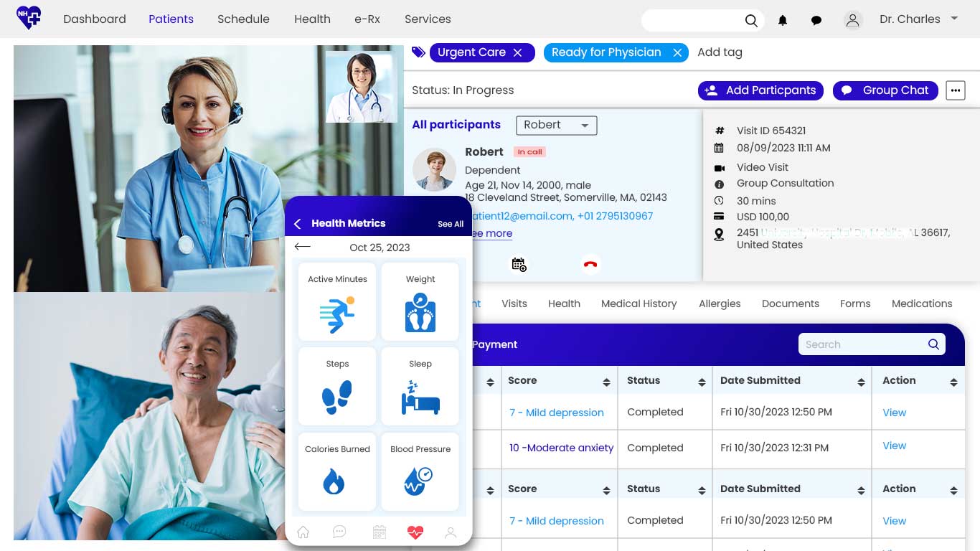Expand the Robert participant dropdown

coord(556,125)
